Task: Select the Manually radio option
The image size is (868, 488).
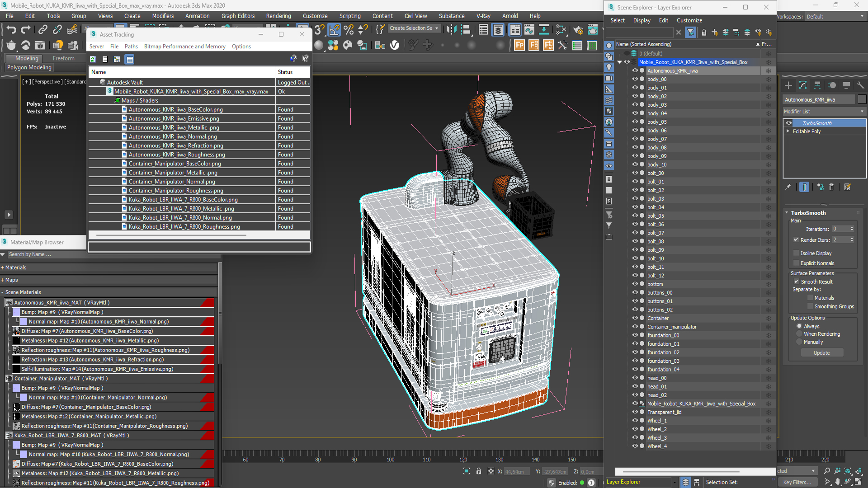Action: point(799,342)
